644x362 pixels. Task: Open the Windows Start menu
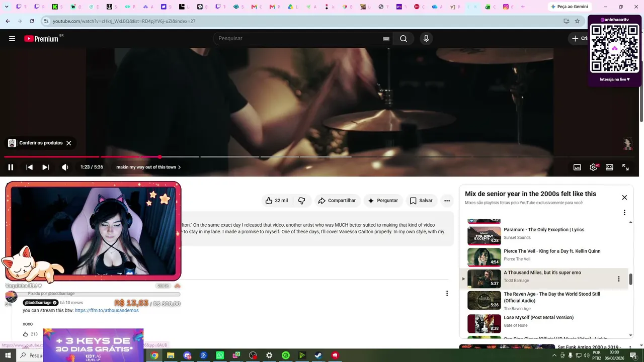point(8,355)
